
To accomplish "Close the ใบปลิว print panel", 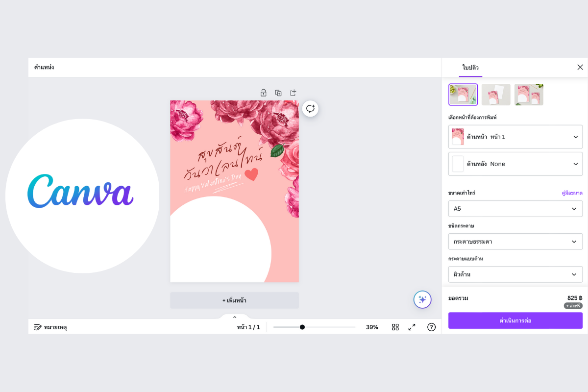I will coord(580,67).
